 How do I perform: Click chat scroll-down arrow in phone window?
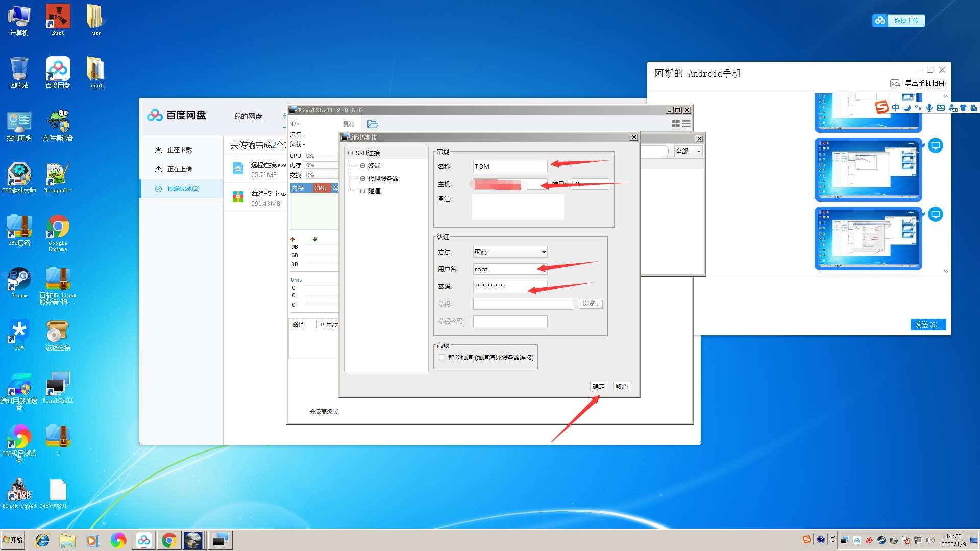(x=946, y=272)
